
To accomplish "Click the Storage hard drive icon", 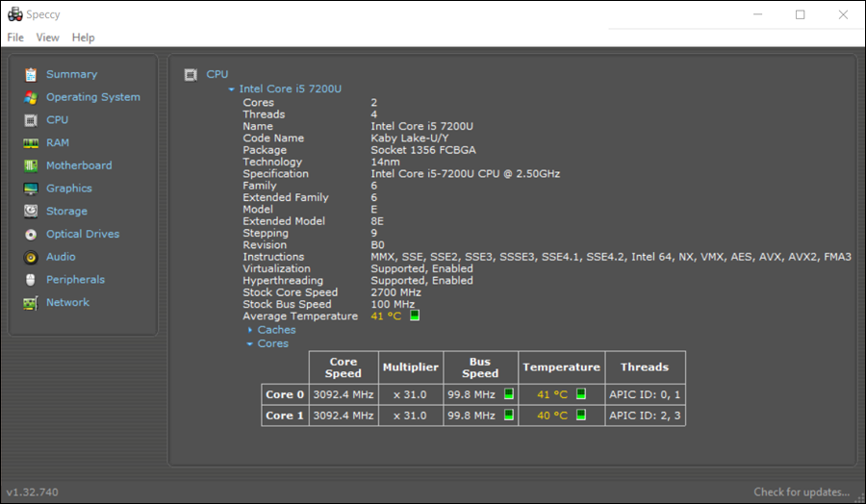I will coord(31,212).
